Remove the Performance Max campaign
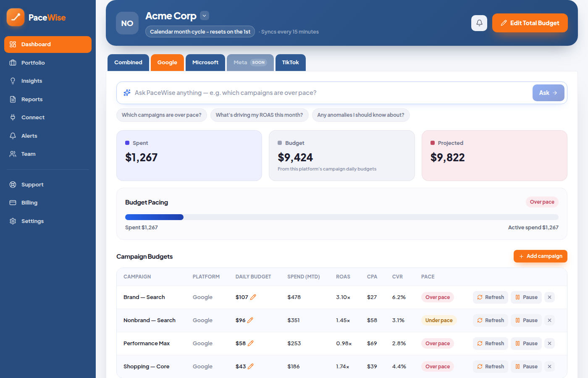Image resolution: width=588 pixels, height=378 pixels. pyautogui.click(x=549, y=344)
